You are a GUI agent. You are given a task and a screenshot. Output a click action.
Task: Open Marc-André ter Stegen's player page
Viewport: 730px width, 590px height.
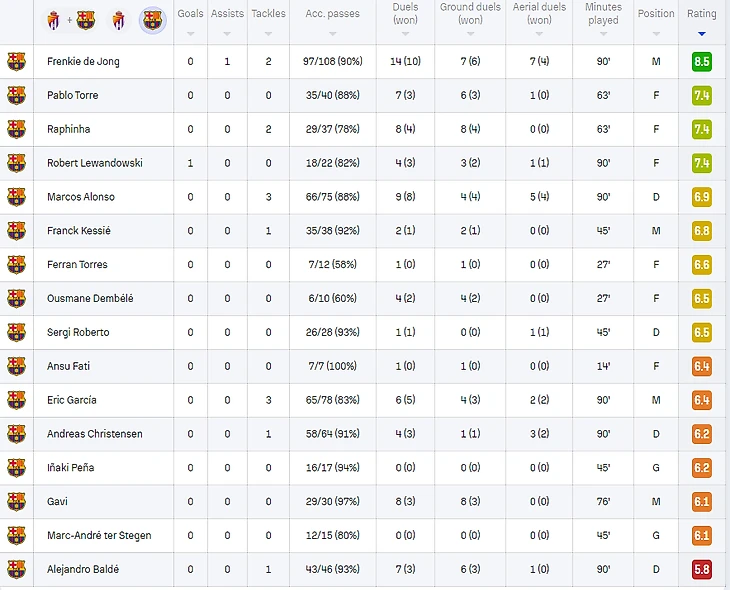(x=99, y=536)
